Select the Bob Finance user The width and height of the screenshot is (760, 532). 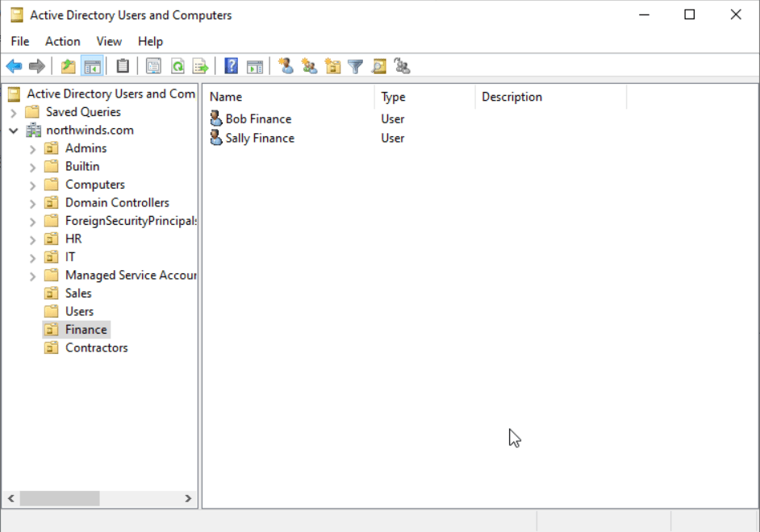pyautogui.click(x=258, y=118)
